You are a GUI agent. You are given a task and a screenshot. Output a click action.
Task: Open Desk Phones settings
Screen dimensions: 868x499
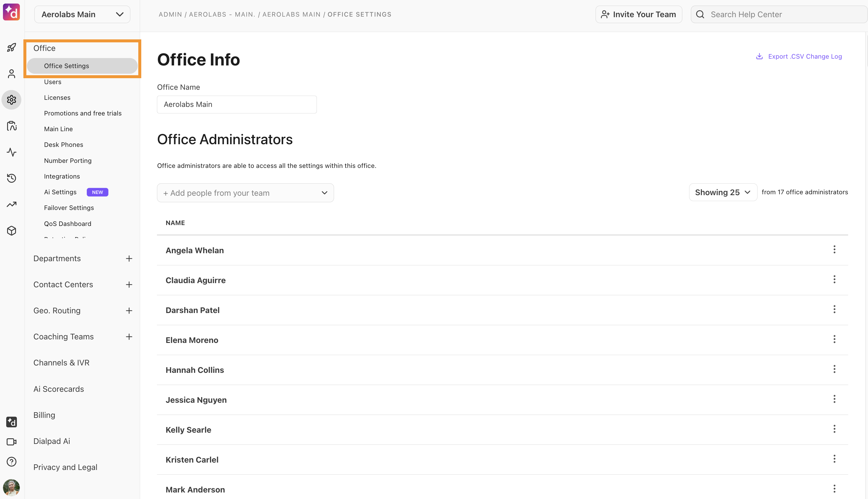(x=64, y=145)
